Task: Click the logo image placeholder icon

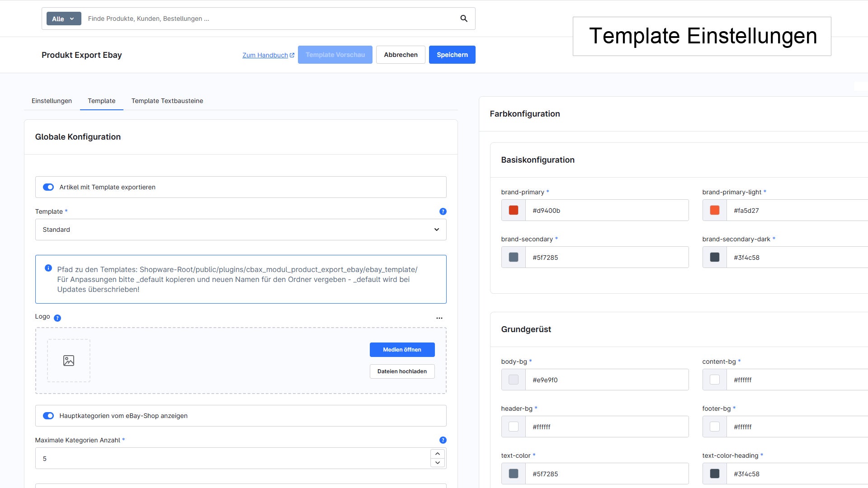Action: click(x=69, y=361)
